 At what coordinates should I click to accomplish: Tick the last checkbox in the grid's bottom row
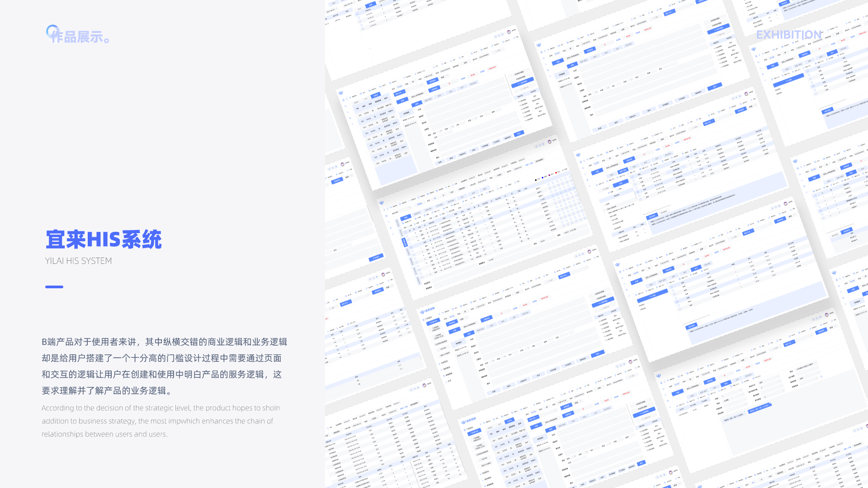pyautogui.click(x=585, y=218)
